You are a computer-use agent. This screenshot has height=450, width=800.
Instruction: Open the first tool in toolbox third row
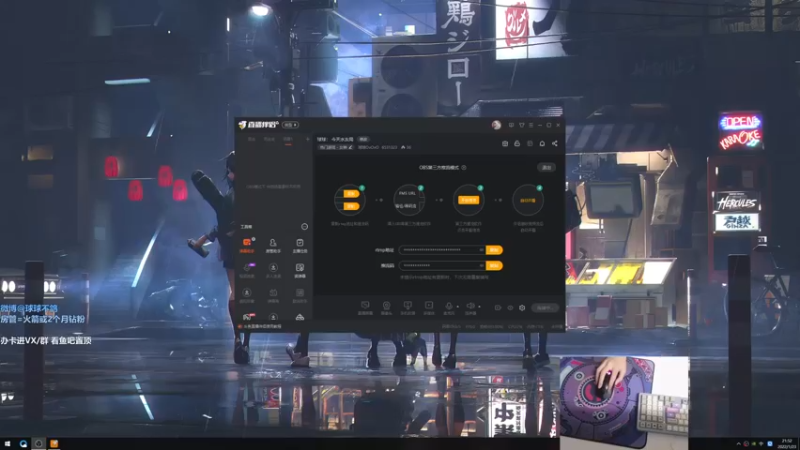247,295
